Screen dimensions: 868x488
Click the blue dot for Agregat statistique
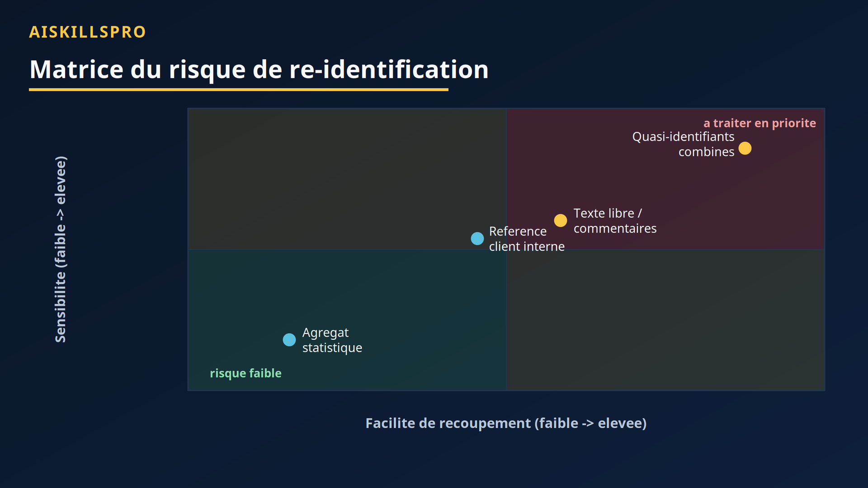(289, 340)
